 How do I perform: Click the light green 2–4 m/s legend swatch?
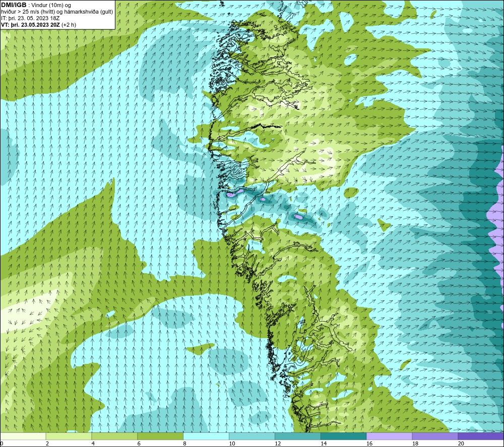point(69,436)
